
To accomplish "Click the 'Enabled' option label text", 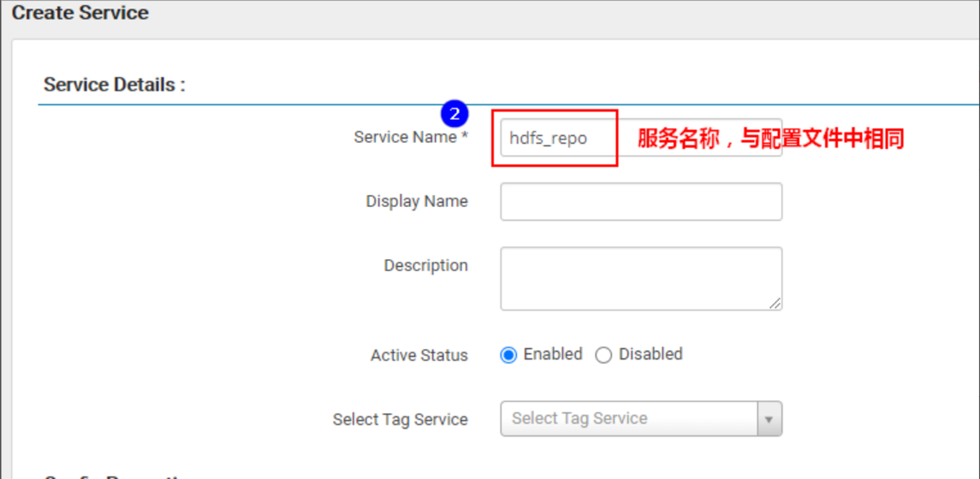I will click(553, 354).
